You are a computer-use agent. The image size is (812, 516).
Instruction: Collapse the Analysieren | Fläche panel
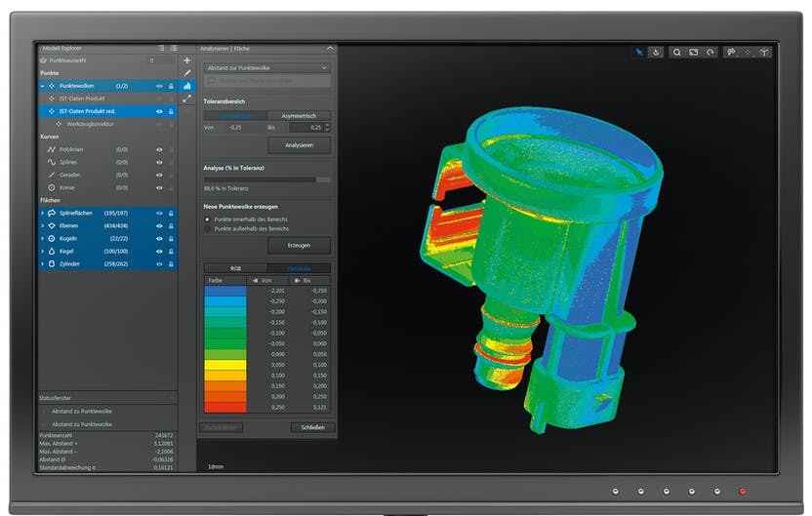330,48
